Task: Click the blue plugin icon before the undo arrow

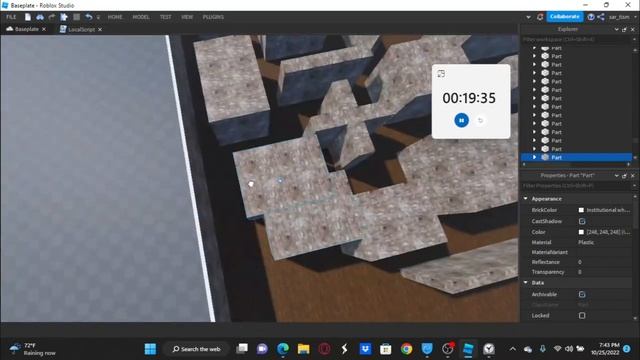Action: point(64,17)
